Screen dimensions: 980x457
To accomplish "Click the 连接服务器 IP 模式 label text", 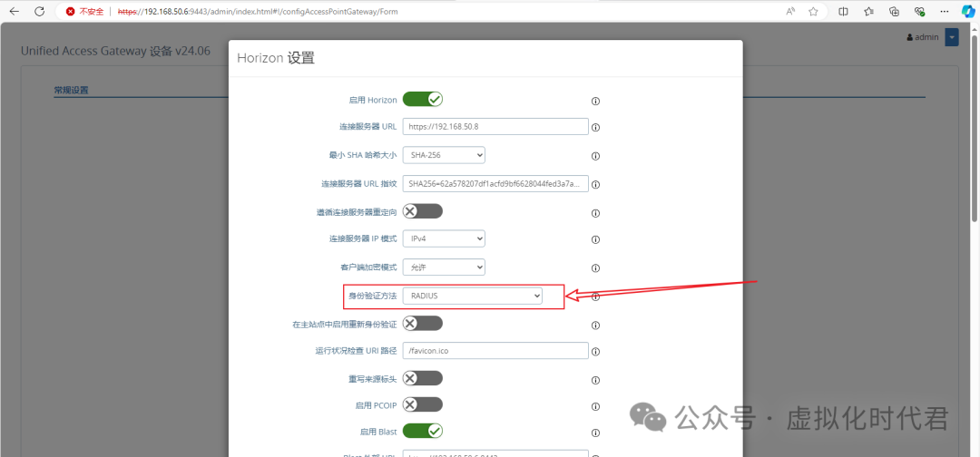I will [x=362, y=239].
